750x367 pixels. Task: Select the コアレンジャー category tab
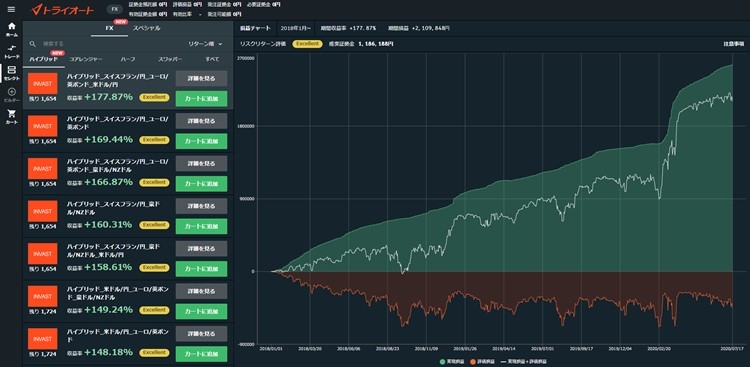pos(86,59)
